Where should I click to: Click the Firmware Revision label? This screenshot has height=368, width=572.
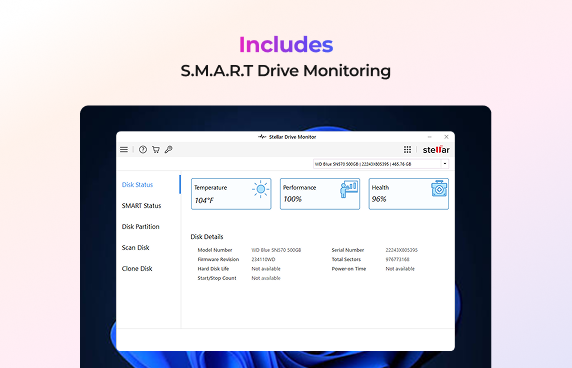pos(218,259)
